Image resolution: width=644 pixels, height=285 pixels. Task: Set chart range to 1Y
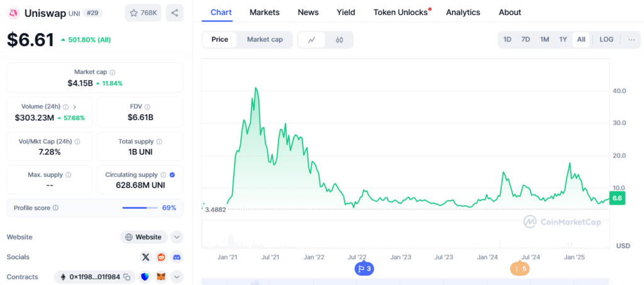click(563, 40)
